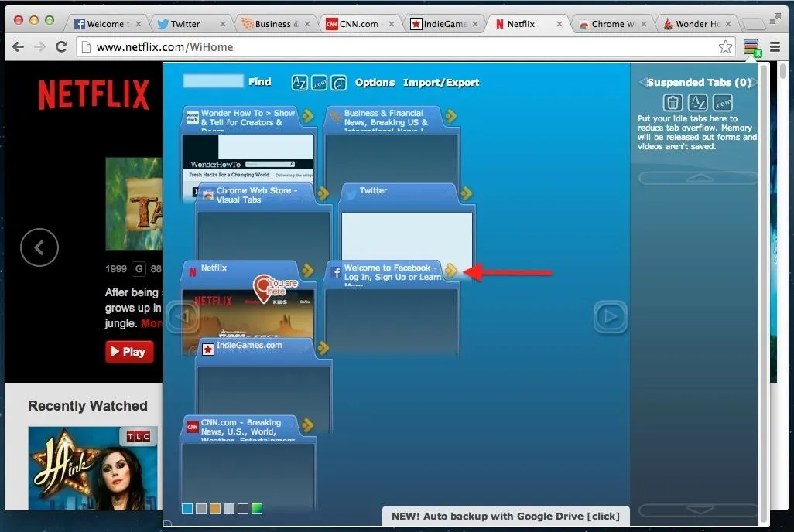This screenshot has height=532, width=794.
Task: Open the new tab button in the tab strip
Action: pos(753,24)
